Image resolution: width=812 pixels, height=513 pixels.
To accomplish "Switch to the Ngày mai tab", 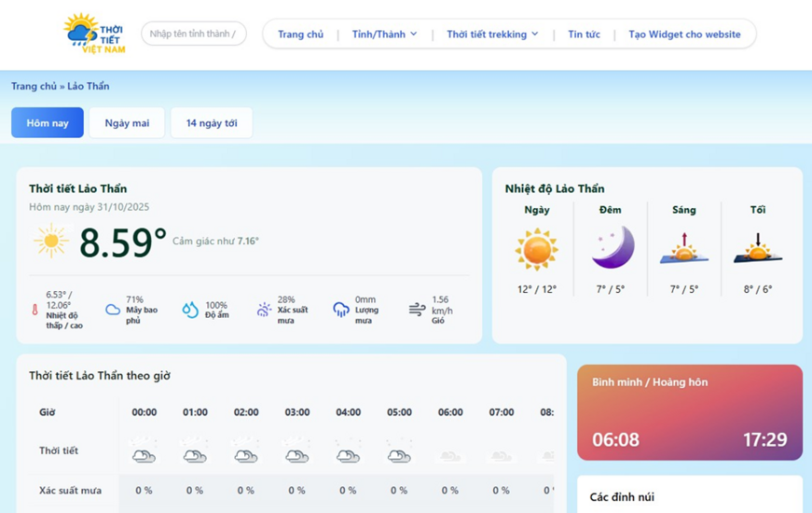I will pos(127,123).
